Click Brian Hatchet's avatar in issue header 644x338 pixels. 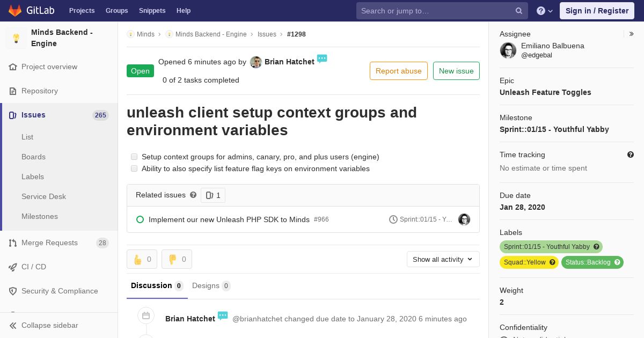tap(256, 62)
